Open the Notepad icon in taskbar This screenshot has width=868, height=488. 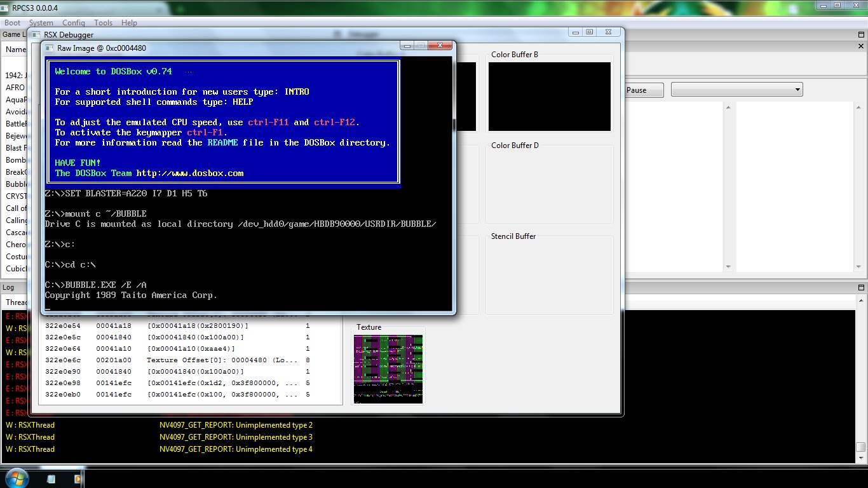pyautogui.click(x=51, y=478)
